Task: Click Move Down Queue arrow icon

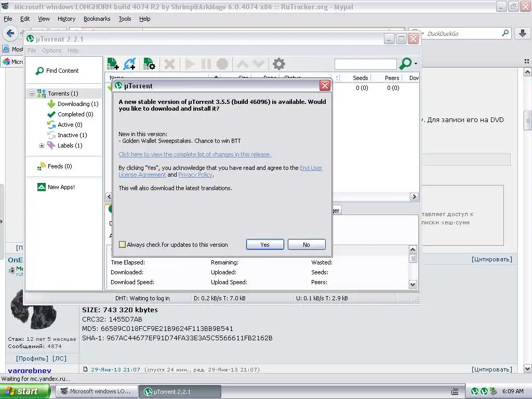Action: pos(258,64)
